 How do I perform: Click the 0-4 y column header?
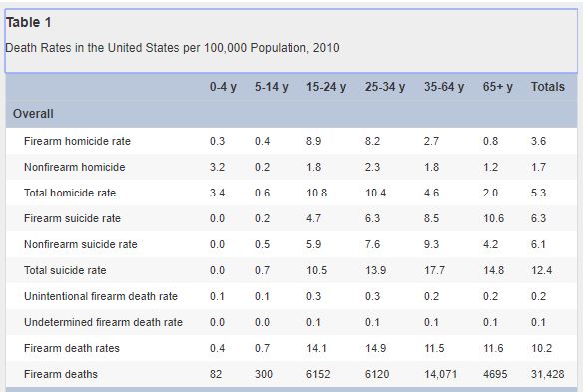tap(223, 87)
